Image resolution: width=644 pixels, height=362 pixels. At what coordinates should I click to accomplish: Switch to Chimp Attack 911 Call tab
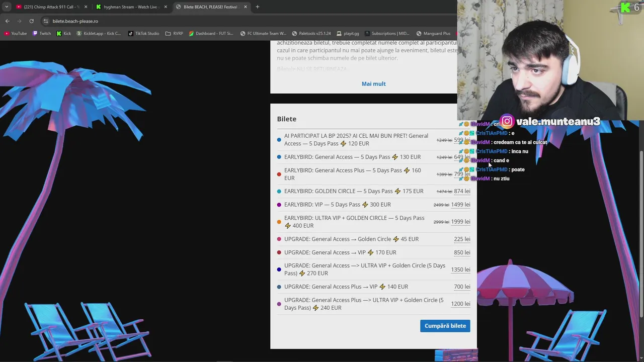[51, 7]
